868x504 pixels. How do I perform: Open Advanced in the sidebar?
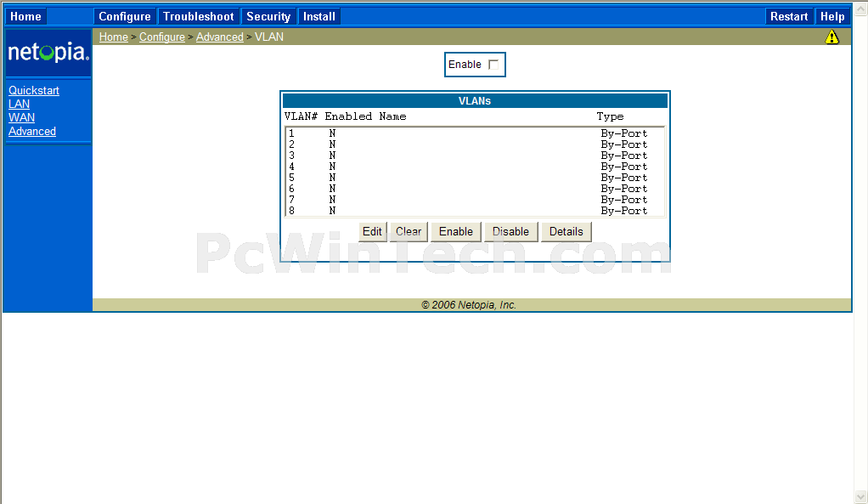click(32, 131)
